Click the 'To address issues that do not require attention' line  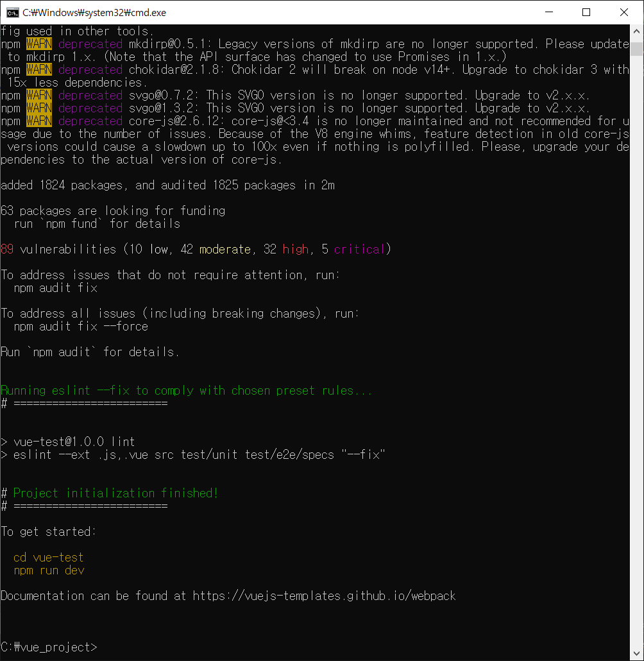170,275
